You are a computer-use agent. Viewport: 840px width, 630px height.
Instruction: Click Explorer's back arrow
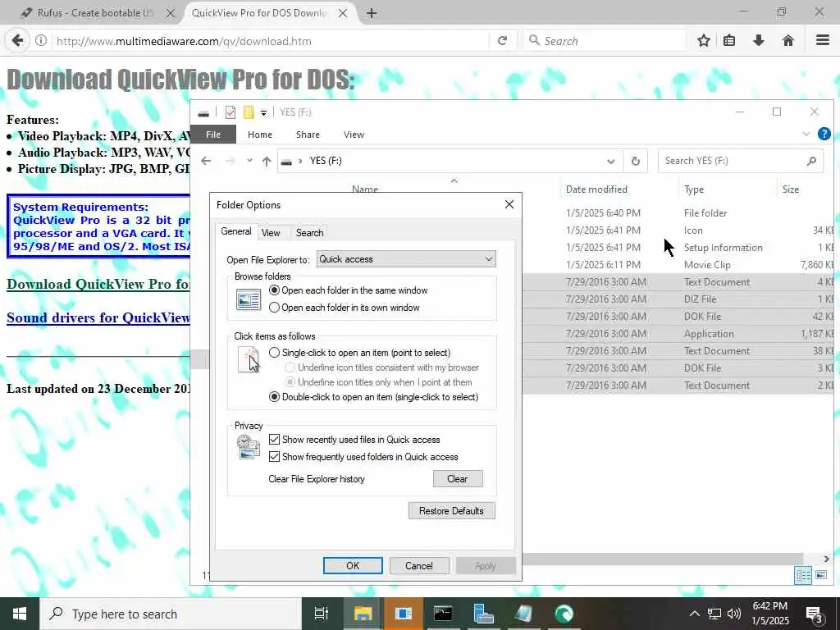tap(206, 161)
